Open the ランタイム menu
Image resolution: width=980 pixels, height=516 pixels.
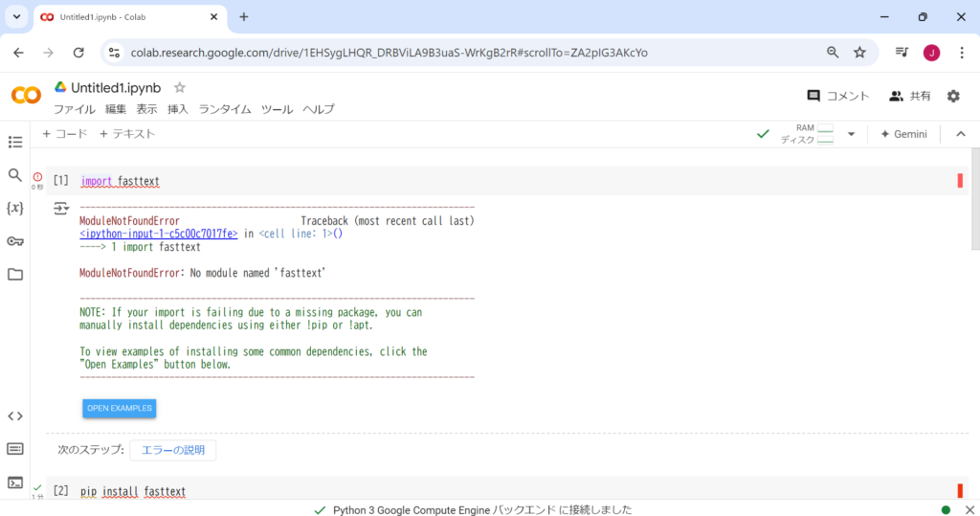pos(225,109)
